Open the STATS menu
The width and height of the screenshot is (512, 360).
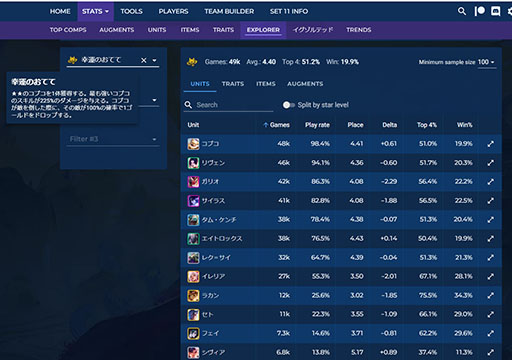pyautogui.click(x=95, y=11)
